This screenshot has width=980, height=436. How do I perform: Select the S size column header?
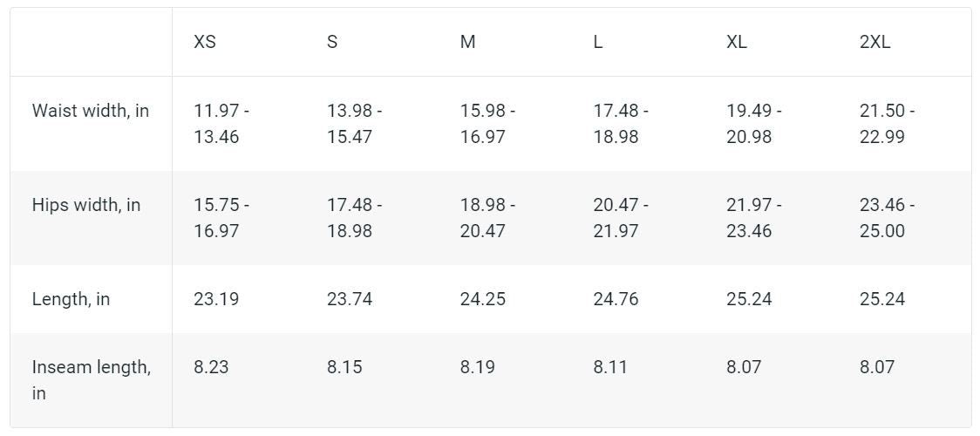click(332, 42)
